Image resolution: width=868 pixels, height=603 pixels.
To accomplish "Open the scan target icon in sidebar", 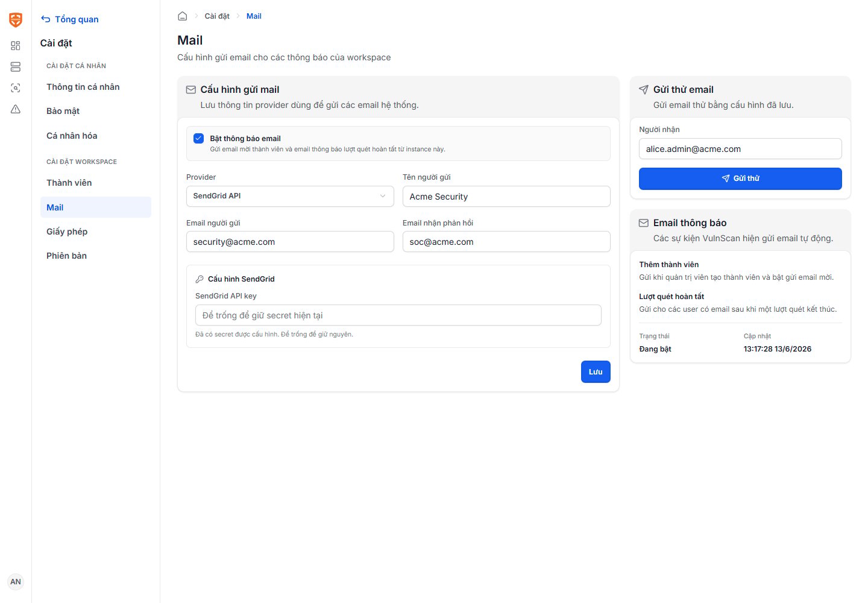I will tap(16, 88).
